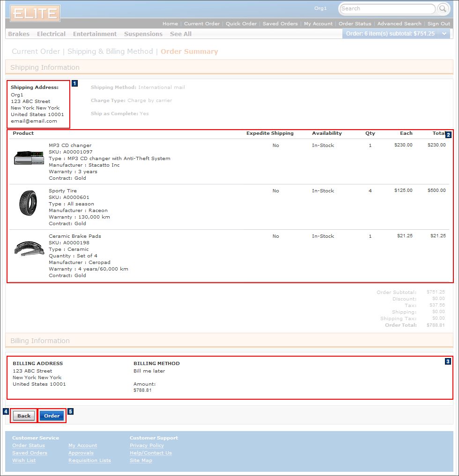
Task: Open the Privacy Policy page
Action: [147, 445]
